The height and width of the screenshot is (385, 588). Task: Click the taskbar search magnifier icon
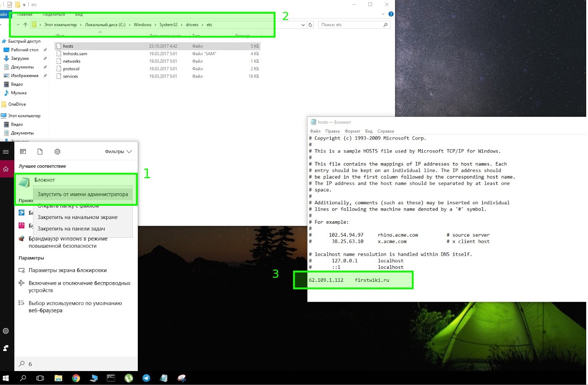point(23,378)
